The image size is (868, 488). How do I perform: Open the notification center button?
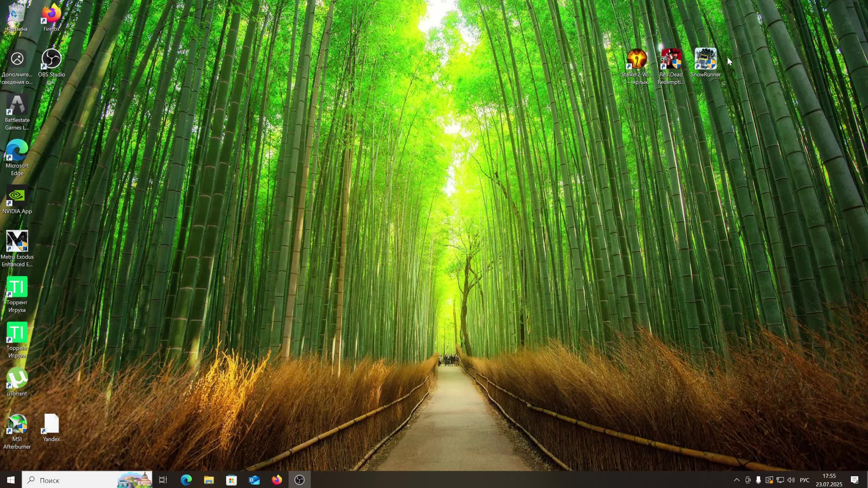[x=854, y=480]
